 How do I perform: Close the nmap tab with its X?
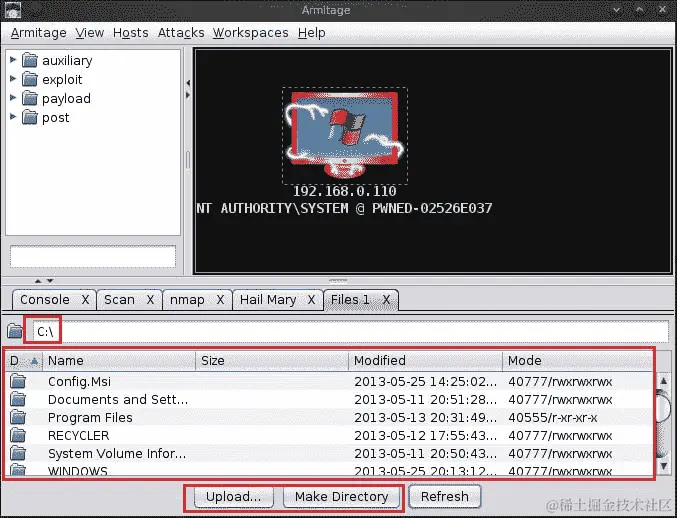(220, 300)
